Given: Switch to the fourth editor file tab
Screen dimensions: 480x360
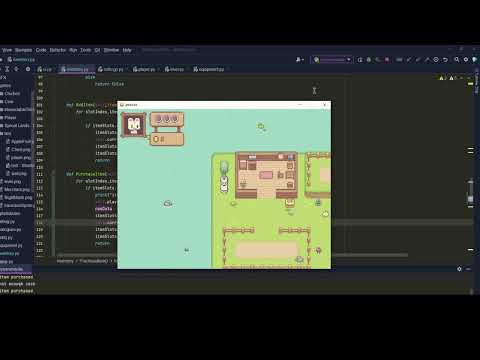Looking at the screenshot, I should 145,69.
